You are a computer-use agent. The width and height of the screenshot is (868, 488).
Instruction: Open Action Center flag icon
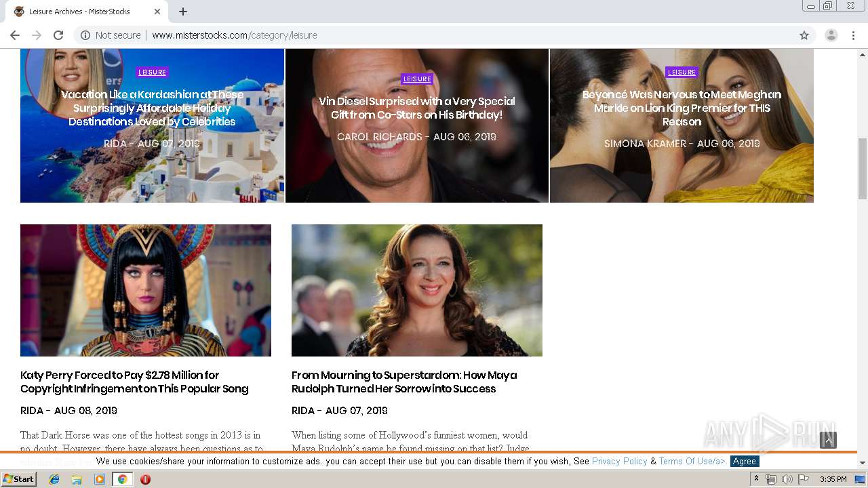[804, 479]
